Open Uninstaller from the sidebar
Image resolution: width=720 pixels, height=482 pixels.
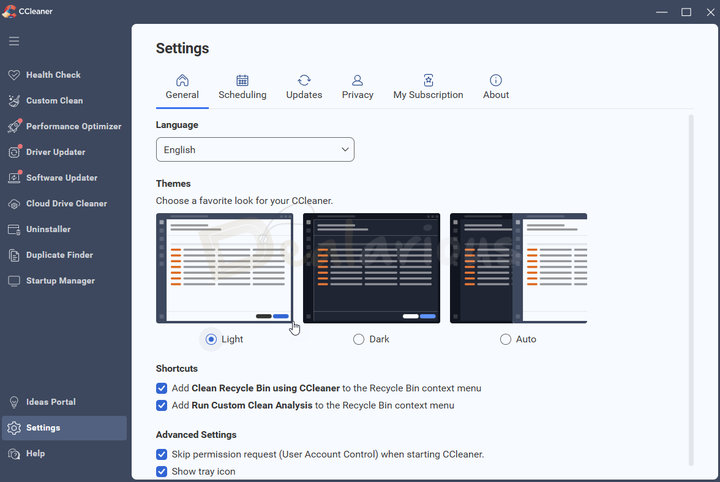[64, 230]
